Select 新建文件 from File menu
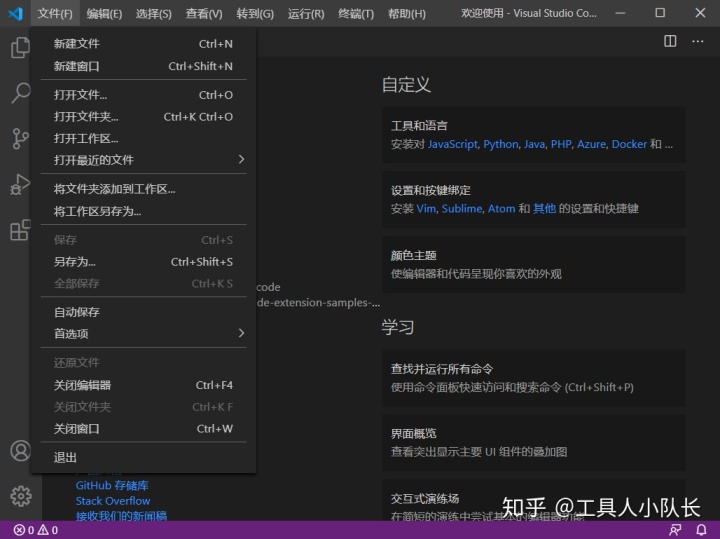The height and width of the screenshot is (539, 720). (x=143, y=44)
